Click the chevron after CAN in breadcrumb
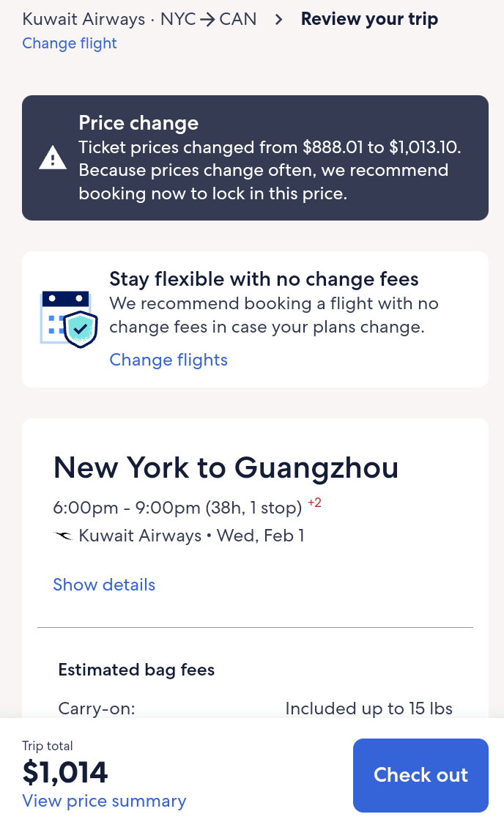The width and height of the screenshot is (504, 825). tap(278, 19)
